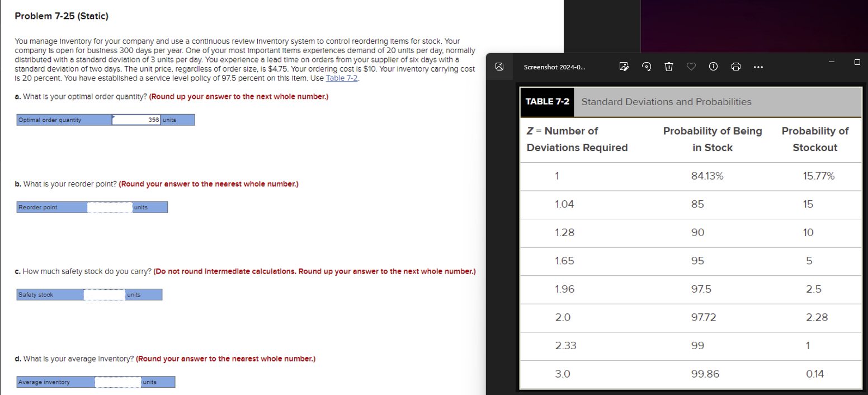Screen dimensions: 868x395
Task: Click the TABLE 7-2 header label
Action: pyautogui.click(x=546, y=102)
